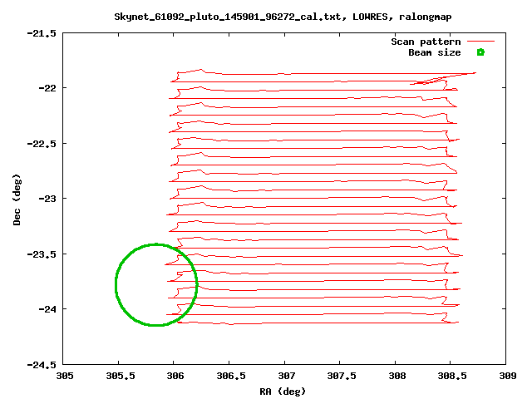Select the "Dec (deg)" y-axis label
The width and height of the screenshot is (532, 399).
point(17,199)
